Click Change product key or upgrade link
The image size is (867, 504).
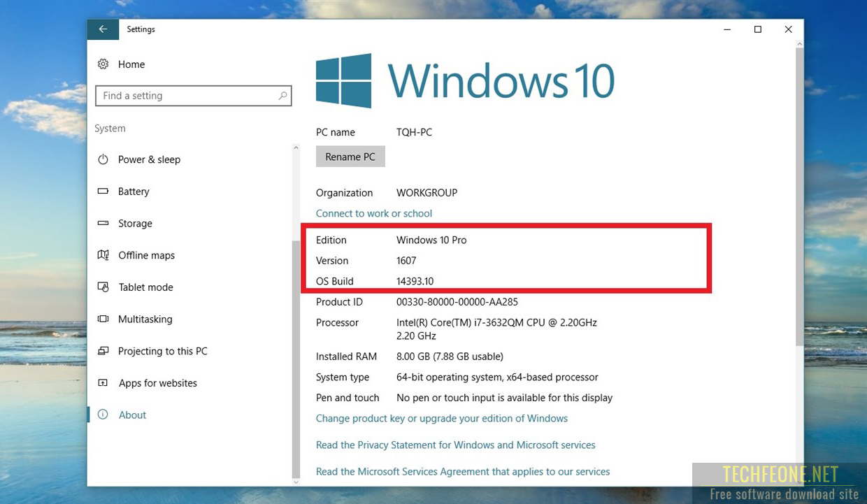click(x=442, y=418)
